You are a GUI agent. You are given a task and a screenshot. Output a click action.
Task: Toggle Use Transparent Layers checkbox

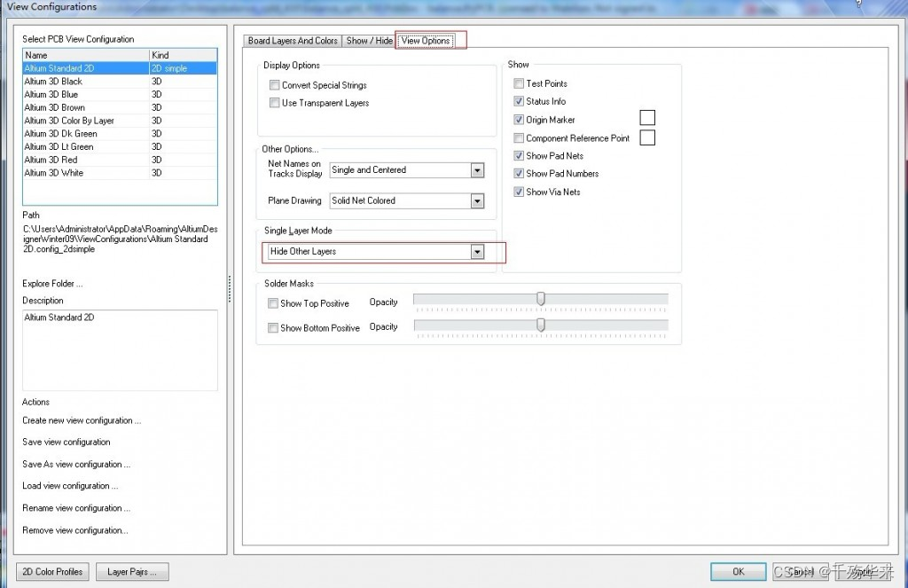click(275, 103)
